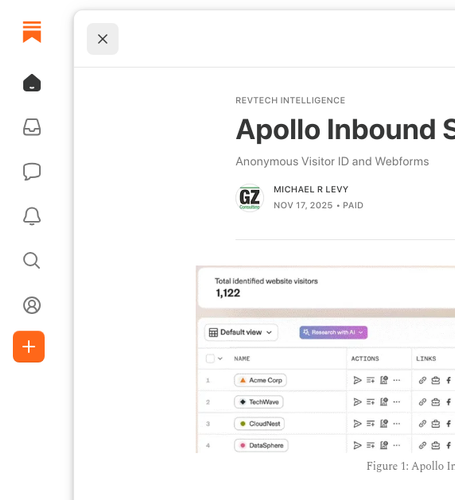The height and width of the screenshot is (500, 455).
Task: Click briefcase icon in Acme Corp row
Action: pyautogui.click(x=436, y=380)
